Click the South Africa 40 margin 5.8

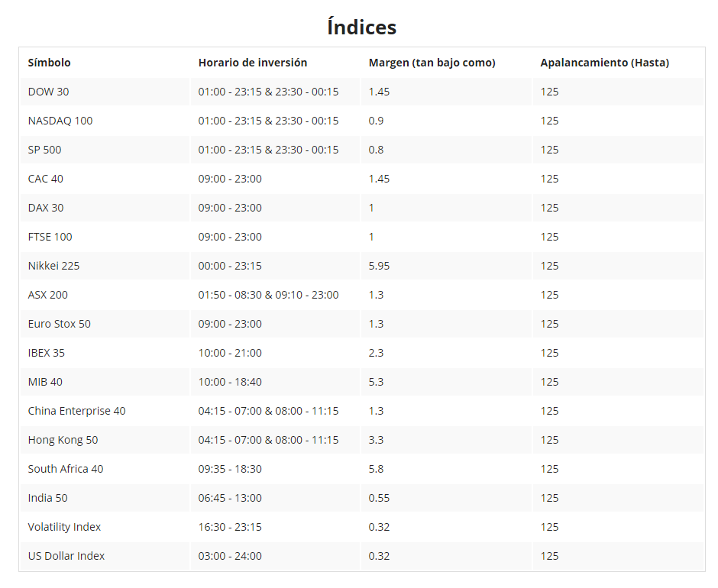coord(376,469)
